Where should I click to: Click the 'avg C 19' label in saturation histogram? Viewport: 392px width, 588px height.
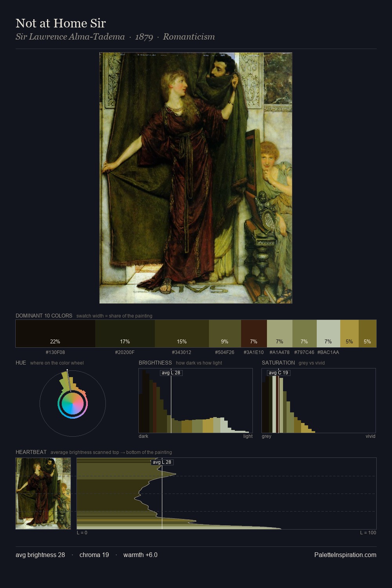tap(278, 373)
